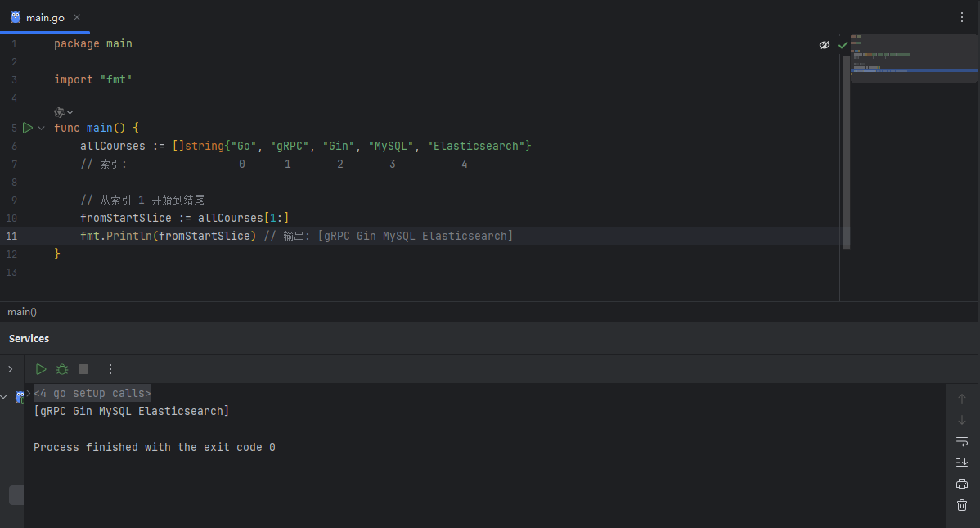Click line number 6 in gutter
The height and width of the screenshot is (528, 980).
click(14, 146)
